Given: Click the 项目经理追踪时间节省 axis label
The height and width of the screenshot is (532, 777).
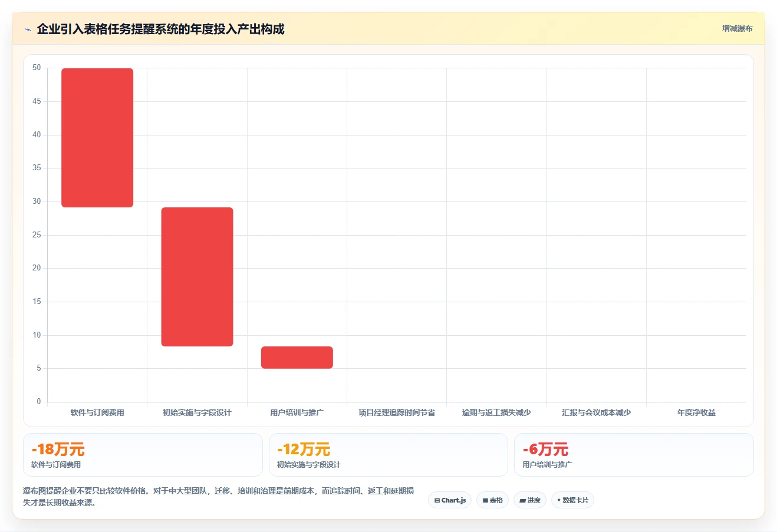Looking at the screenshot, I should [x=397, y=412].
